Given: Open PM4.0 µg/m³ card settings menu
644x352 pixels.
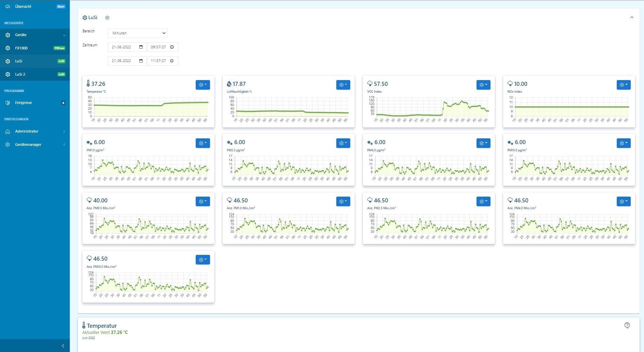Looking at the screenshot, I should pyautogui.click(x=483, y=143).
